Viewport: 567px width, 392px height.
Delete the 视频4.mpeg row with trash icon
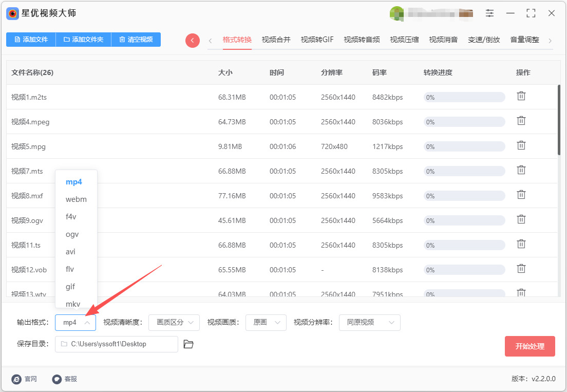pyautogui.click(x=521, y=121)
